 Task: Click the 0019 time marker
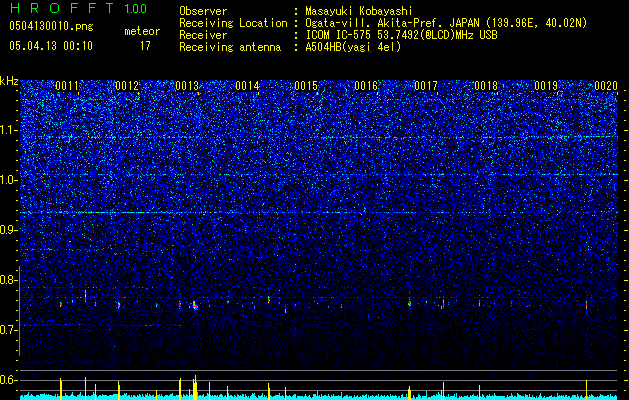click(x=546, y=86)
